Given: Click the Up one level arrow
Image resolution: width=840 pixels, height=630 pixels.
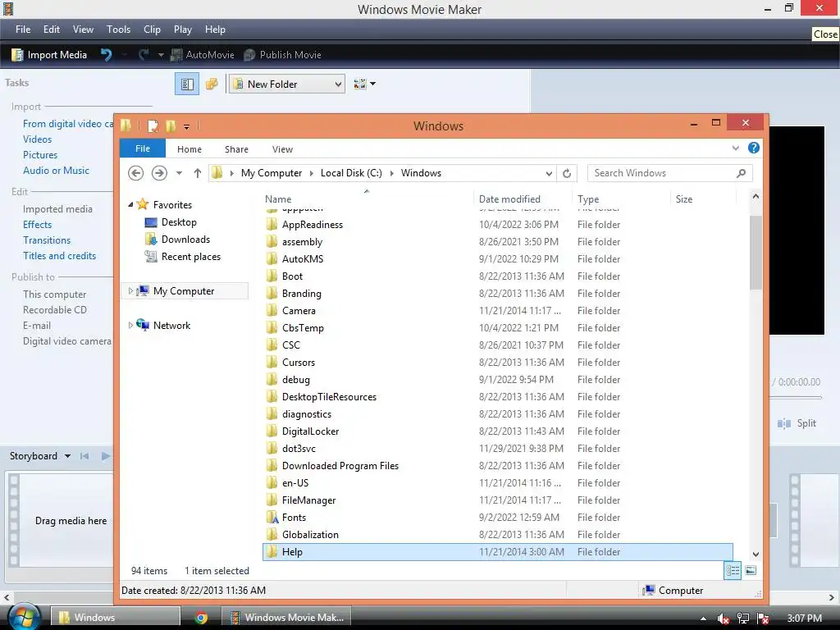Looking at the screenshot, I should pos(197,173).
